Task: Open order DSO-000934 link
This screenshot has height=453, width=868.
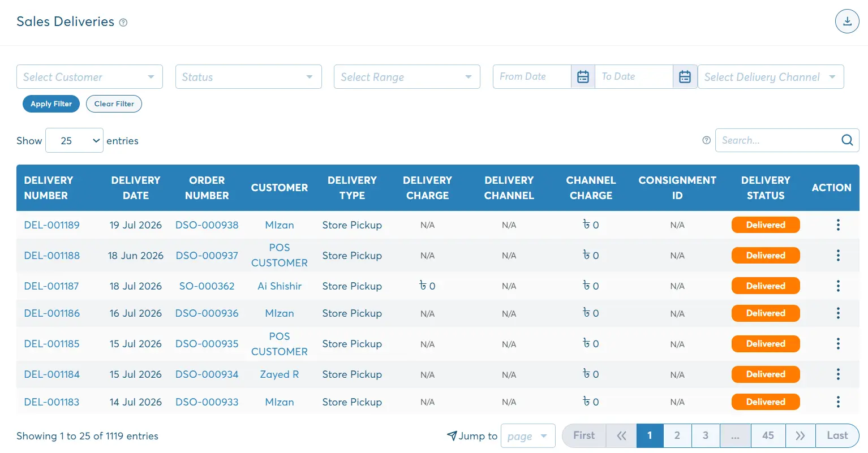Action: (x=207, y=374)
